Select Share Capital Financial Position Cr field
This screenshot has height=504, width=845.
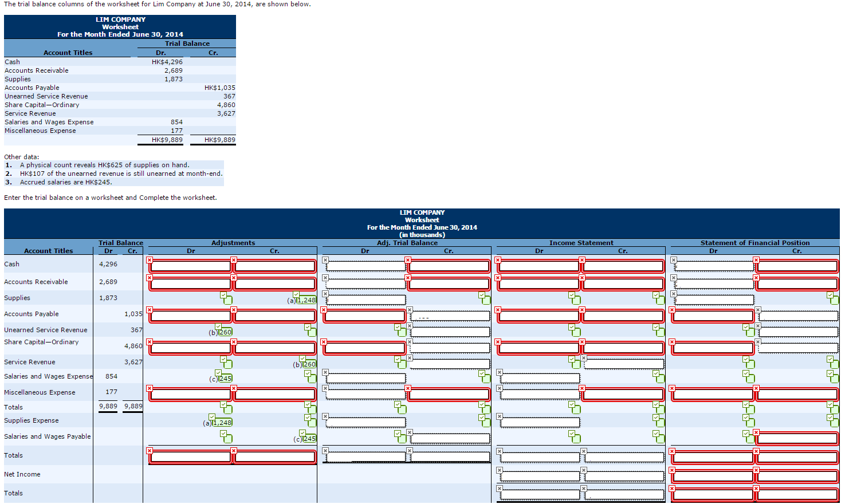point(799,348)
